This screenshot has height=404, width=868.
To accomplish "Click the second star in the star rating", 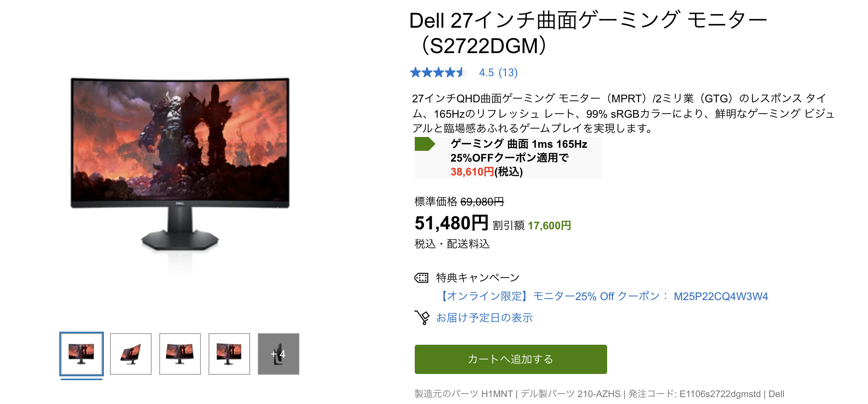I will (427, 72).
